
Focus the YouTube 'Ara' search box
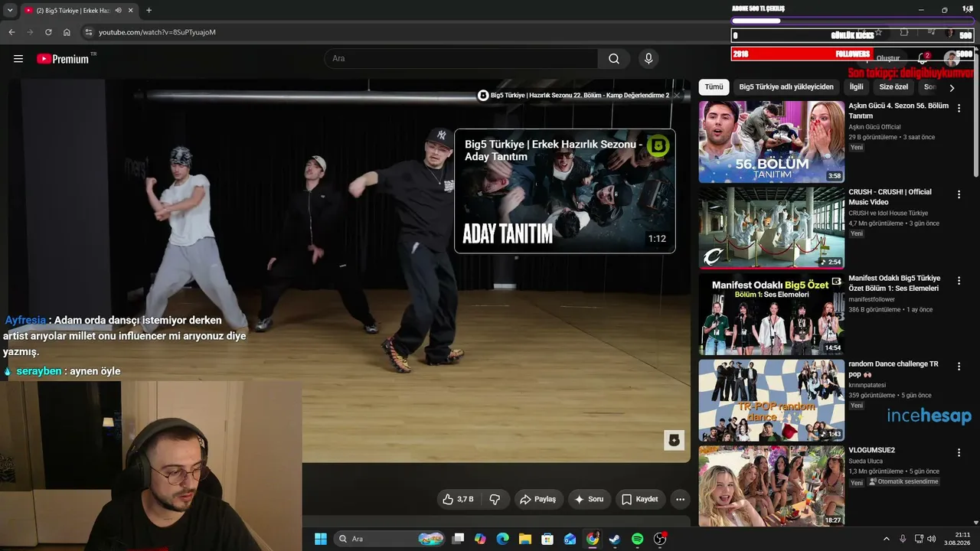[x=461, y=59]
